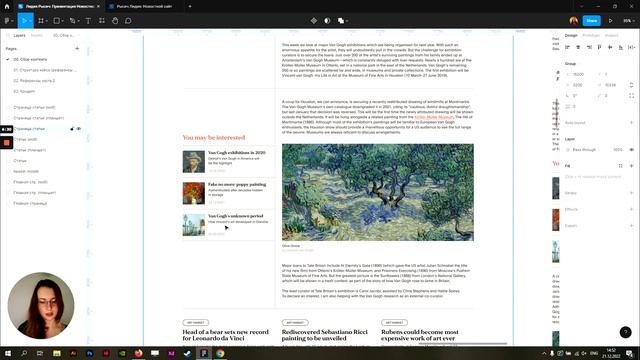Toggle lock on the highlighted layer
This screenshot has width=640, height=360.
click(72, 129)
